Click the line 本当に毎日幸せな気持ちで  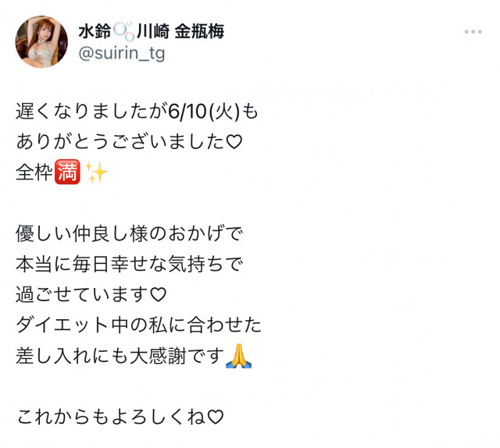pyautogui.click(x=130, y=264)
